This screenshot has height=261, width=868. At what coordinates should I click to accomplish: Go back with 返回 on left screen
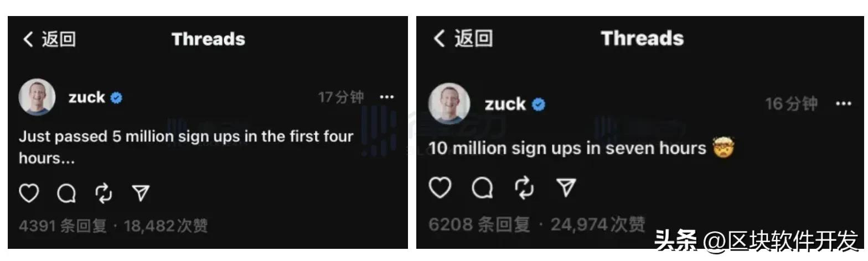pyautogui.click(x=49, y=39)
